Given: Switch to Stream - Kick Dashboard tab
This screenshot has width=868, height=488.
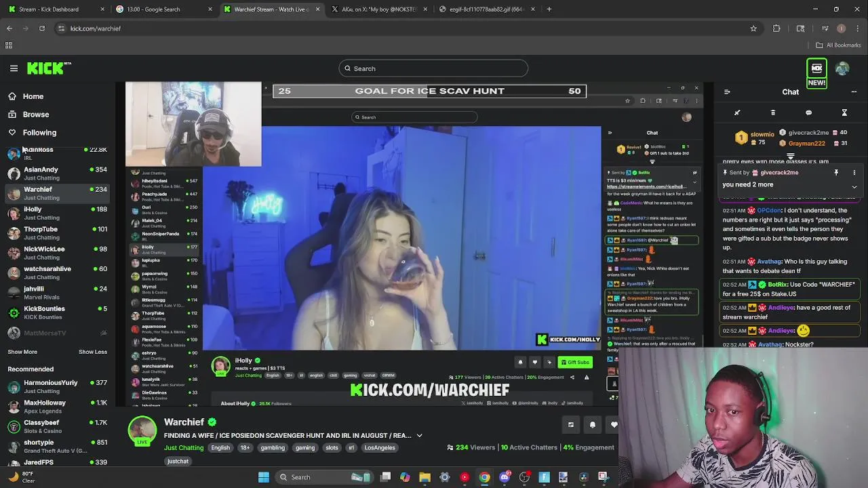Looking at the screenshot, I should click(56, 9).
